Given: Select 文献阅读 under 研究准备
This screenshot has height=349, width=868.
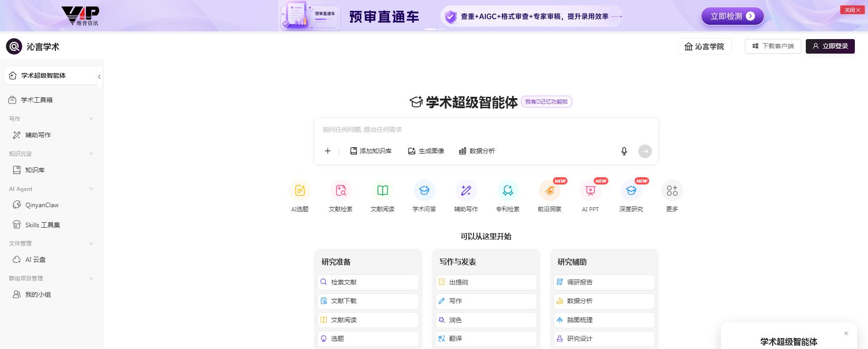Looking at the screenshot, I should [368, 320].
